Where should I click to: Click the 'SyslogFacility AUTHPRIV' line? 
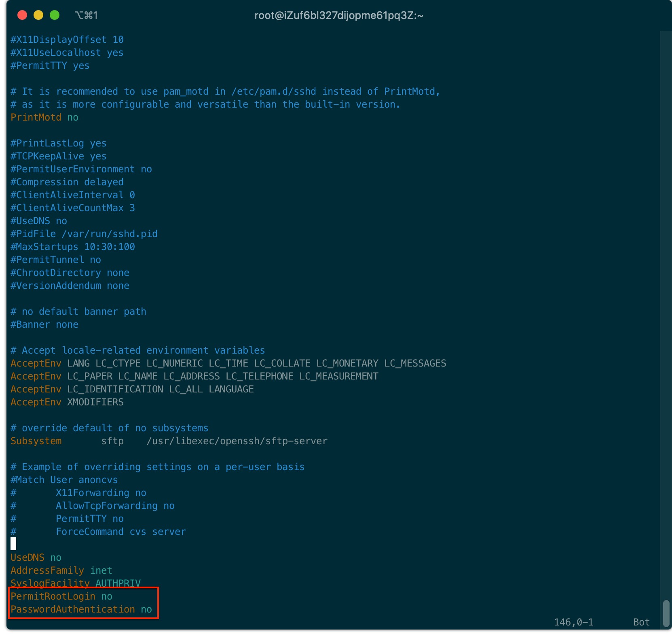click(76, 583)
